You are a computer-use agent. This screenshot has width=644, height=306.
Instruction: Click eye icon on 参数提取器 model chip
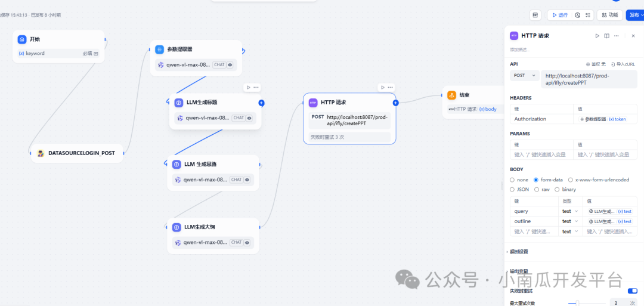point(230,64)
